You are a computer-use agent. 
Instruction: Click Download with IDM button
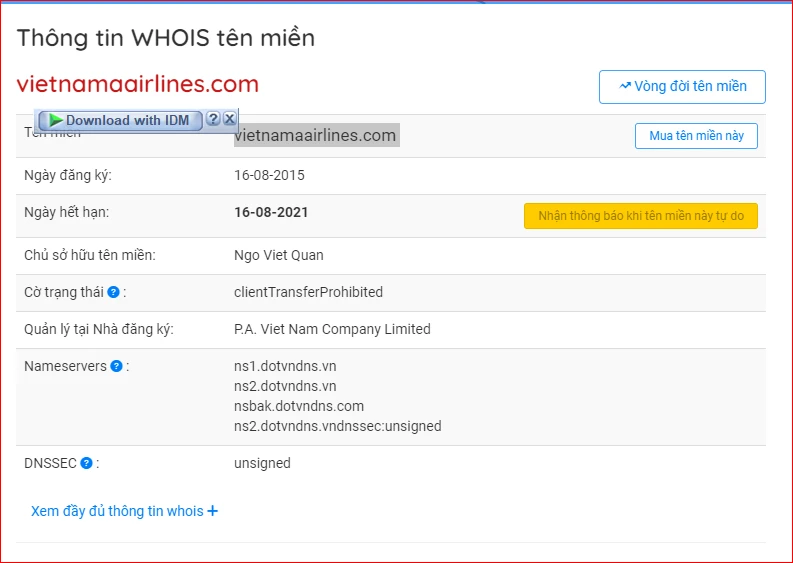(x=120, y=120)
